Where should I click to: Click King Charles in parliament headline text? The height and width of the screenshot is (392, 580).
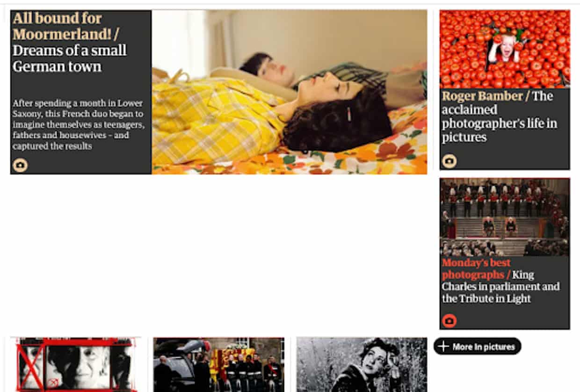[500, 286]
